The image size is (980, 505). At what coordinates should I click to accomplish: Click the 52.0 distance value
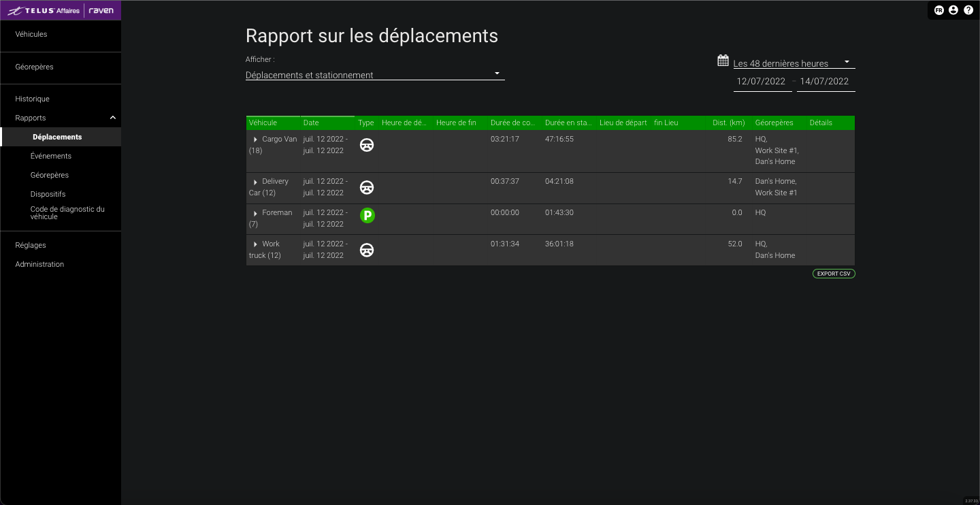[x=735, y=244]
